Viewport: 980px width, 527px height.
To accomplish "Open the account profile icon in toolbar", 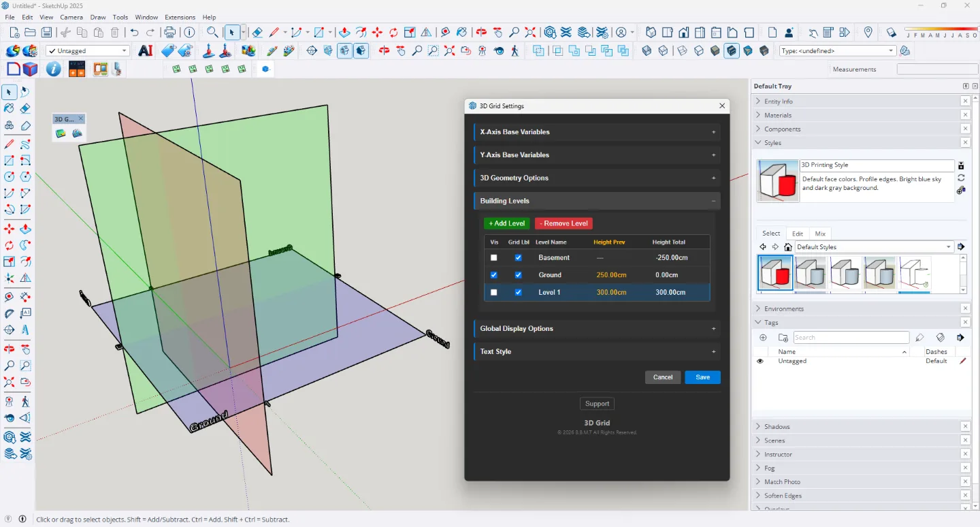I will (x=621, y=32).
